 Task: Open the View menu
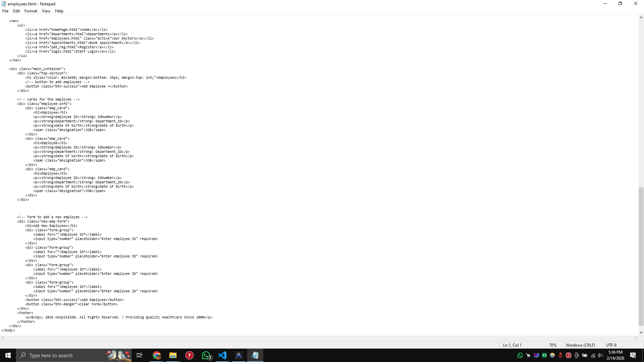(46, 11)
